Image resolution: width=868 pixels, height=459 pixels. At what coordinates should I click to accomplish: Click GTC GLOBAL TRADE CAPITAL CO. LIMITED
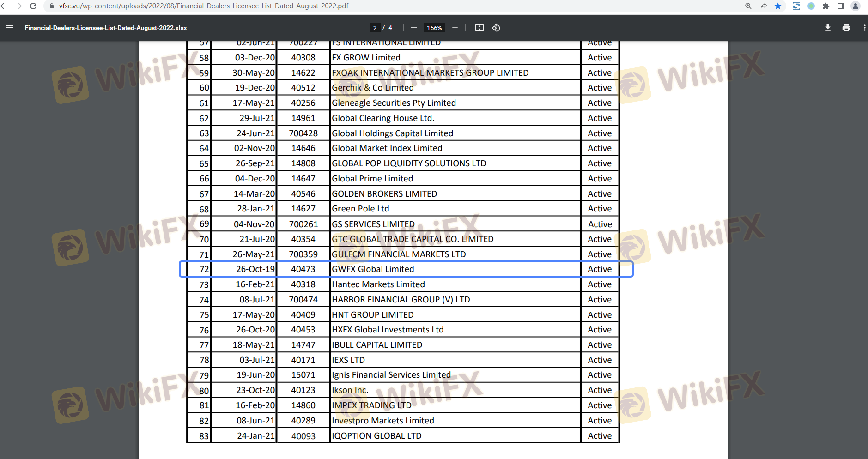[x=413, y=239]
